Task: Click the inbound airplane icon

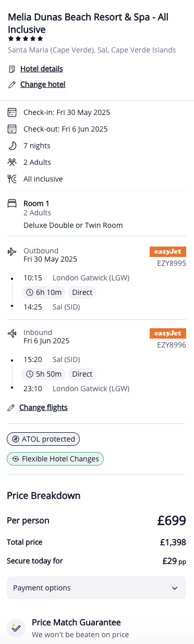Action: tap(12, 333)
